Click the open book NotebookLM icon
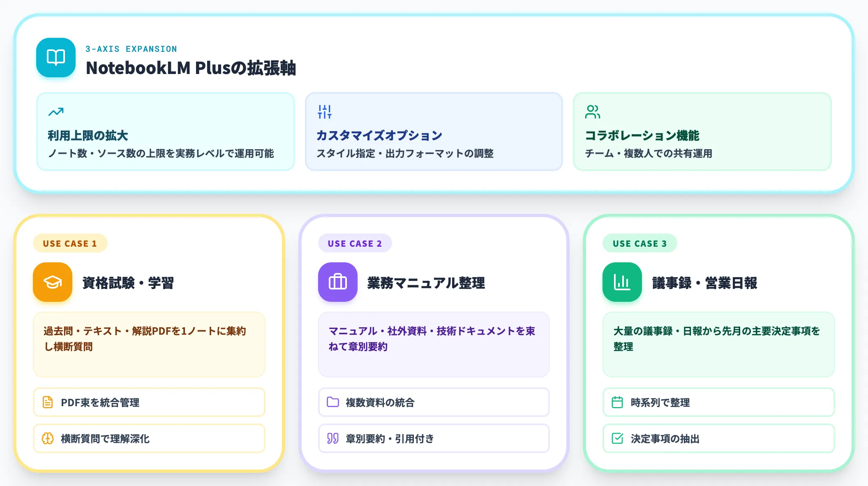The width and height of the screenshot is (868, 486). (x=56, y=58)
